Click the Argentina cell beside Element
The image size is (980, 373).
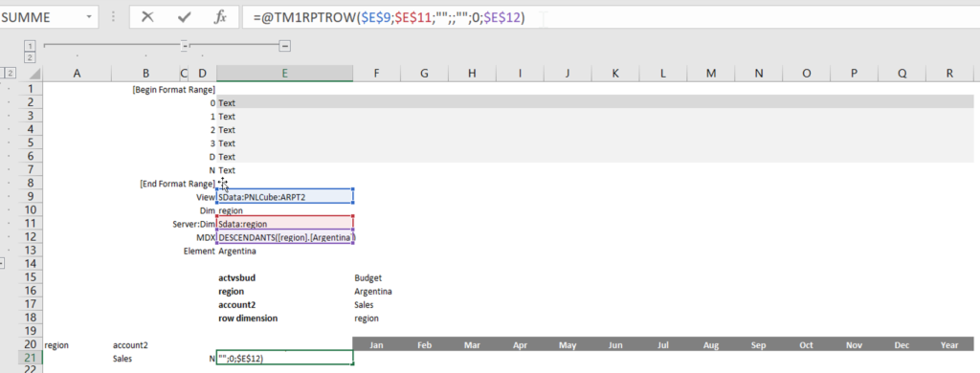coord(284,252)
